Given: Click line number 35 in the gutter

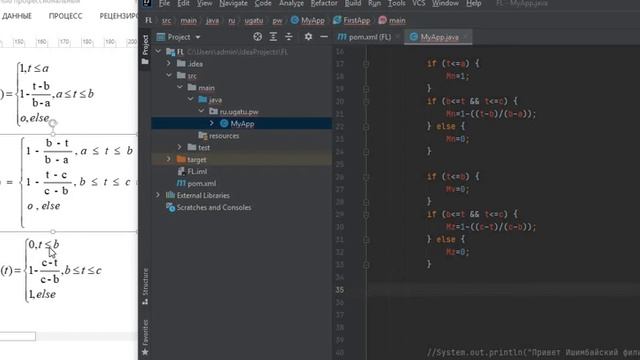Looking at the screenshot, I should click(340, 290).
